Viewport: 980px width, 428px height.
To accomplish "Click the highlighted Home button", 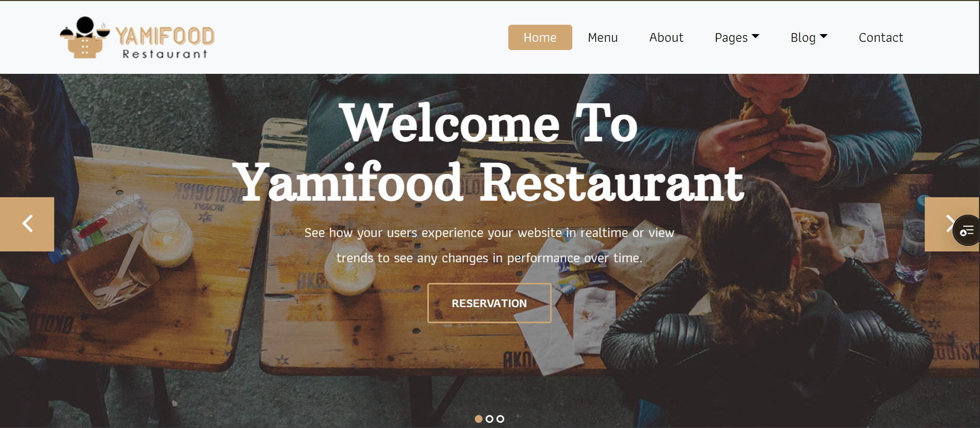I will [x=540, y=38].
